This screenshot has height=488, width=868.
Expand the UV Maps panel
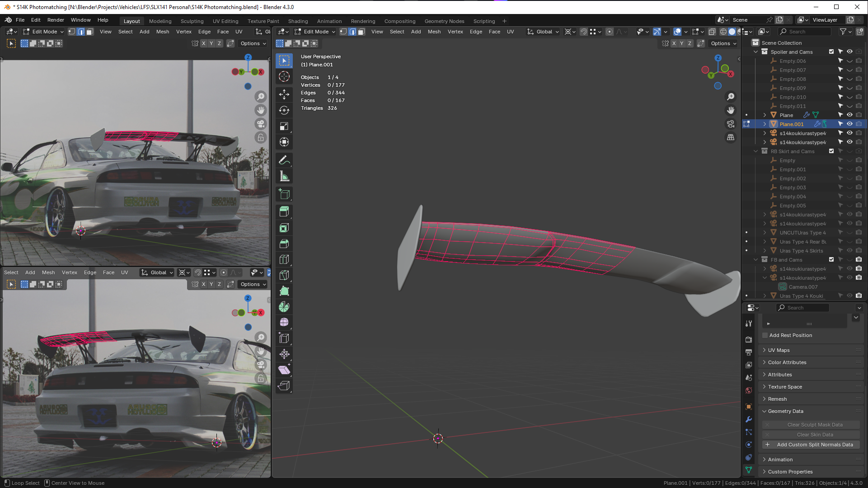coord(779,350)
